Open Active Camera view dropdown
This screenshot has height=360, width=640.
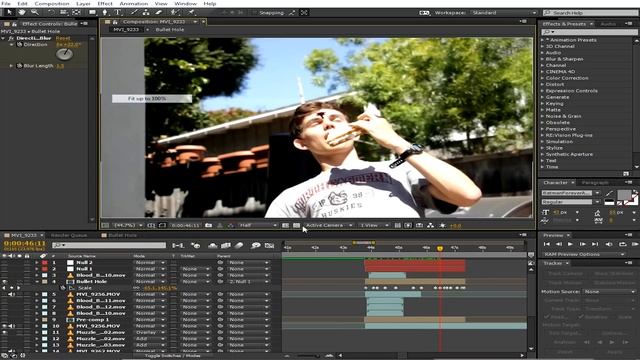coord(329,225)
